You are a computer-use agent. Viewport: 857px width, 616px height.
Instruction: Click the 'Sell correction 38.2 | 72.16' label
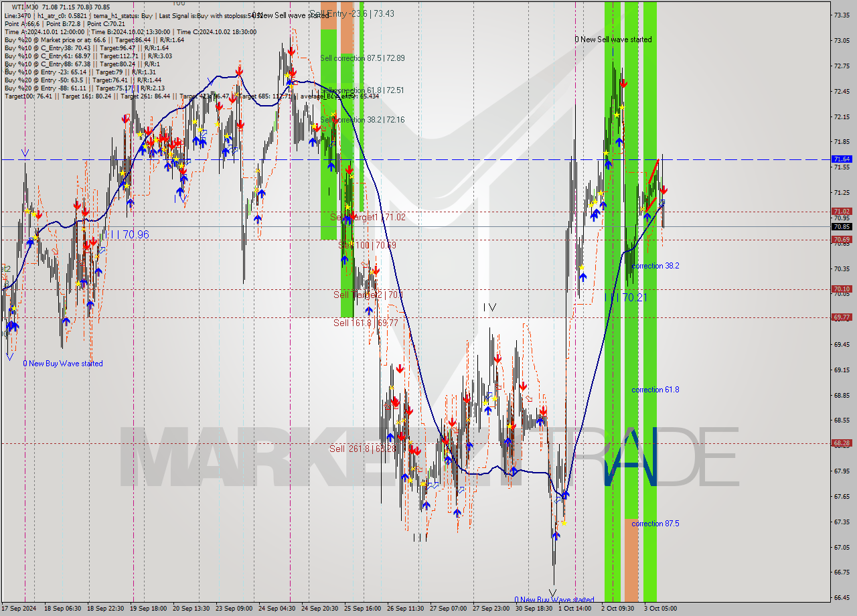coord(362,120)
